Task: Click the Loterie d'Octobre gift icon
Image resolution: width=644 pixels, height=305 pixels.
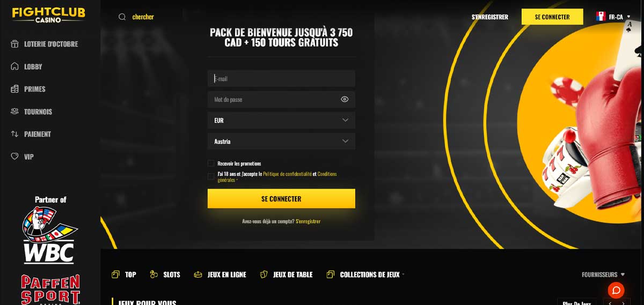Action: (14, 44)
